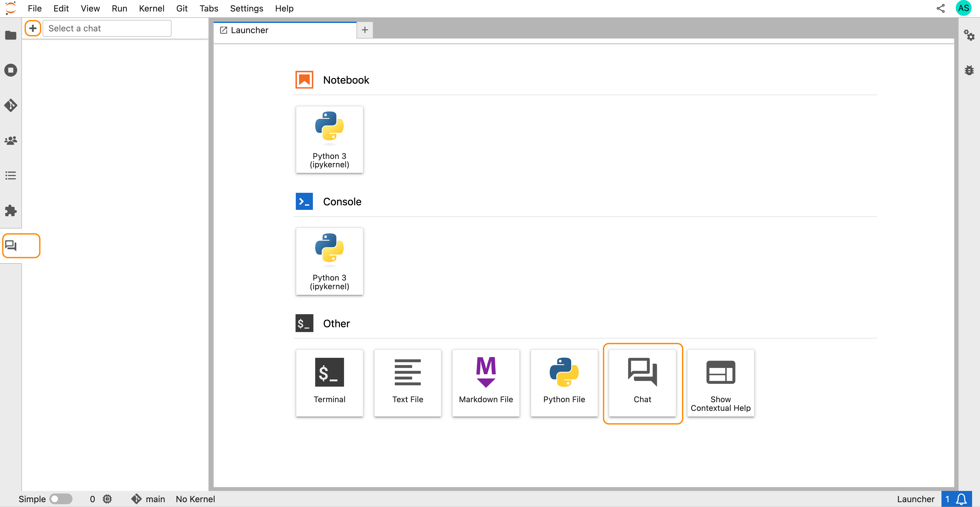Open the File Browser sidebar icon
980x507 pixels.
click(11, 35)
